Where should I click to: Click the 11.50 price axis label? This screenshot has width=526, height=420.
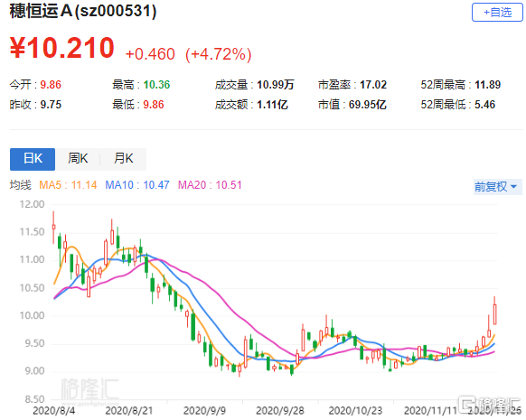(32, 232)
